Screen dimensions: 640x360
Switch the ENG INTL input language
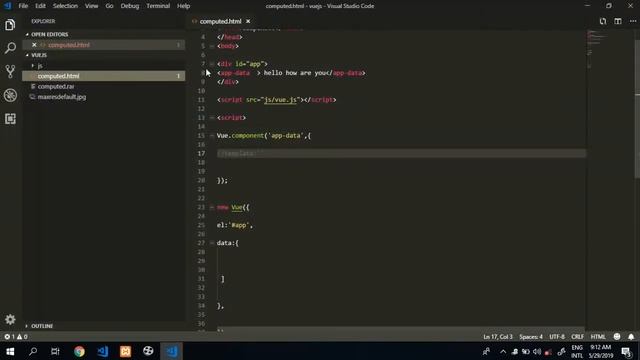point(577,351)
